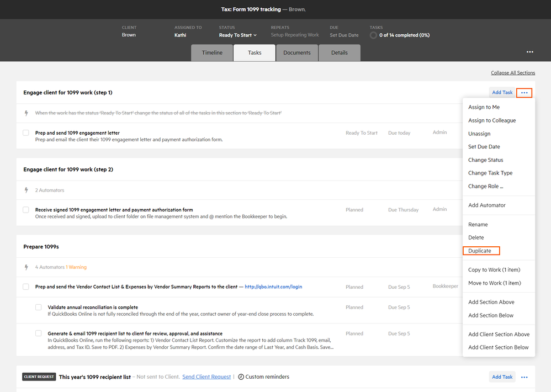Viewport: 551px width, 392px height.
Task: Check the Receive signed 1099 engagement letter task
Action: click(x=26, y=210)
